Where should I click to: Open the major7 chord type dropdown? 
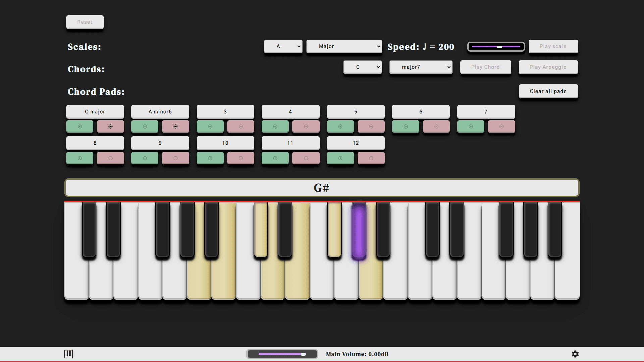[x=421, y=67]
